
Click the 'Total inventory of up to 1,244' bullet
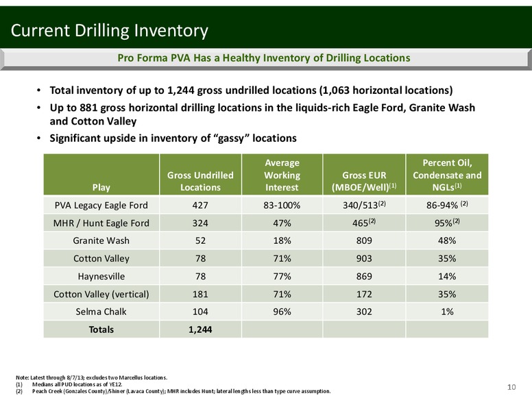point(251,90)
